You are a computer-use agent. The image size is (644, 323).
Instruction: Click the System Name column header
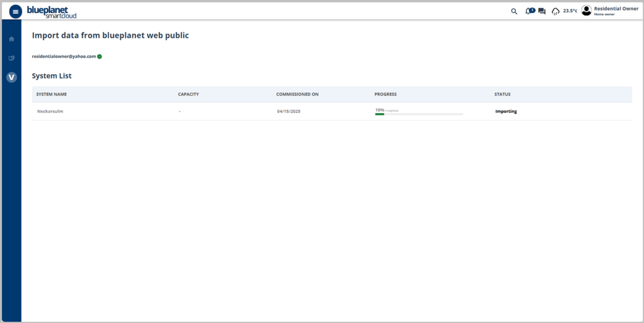(51, 94)
